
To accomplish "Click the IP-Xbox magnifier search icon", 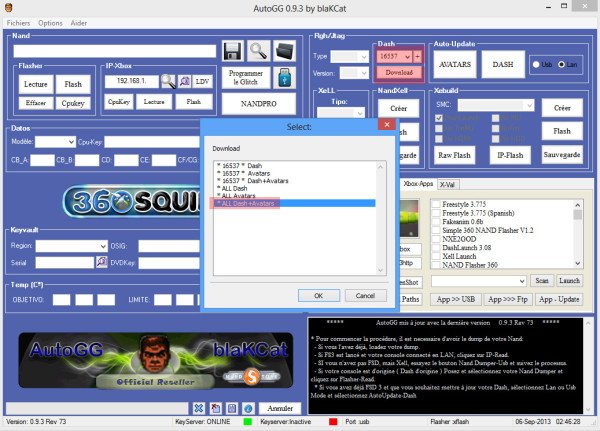I will pos(168,81).
